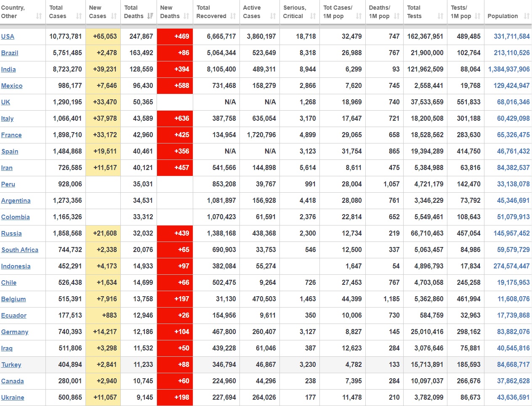Go to the Peru country page

click(8, 184)
